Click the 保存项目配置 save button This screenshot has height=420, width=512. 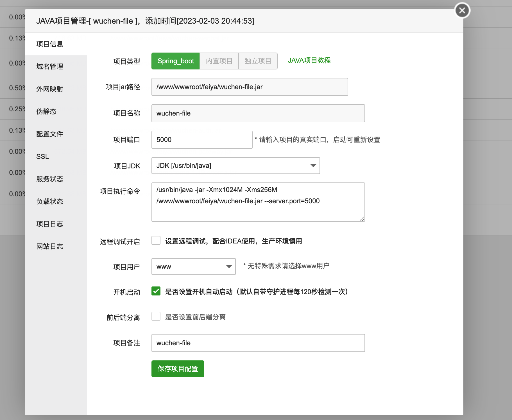coord(178,369)
